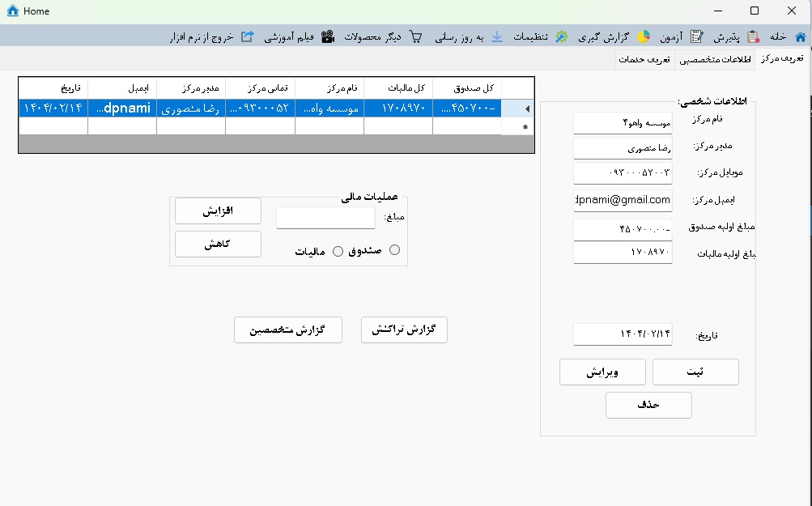Screen dimensions: 812x506
Task: Open the Other Products (دیگر محصولات) cart icon
Action: (415, 36)
